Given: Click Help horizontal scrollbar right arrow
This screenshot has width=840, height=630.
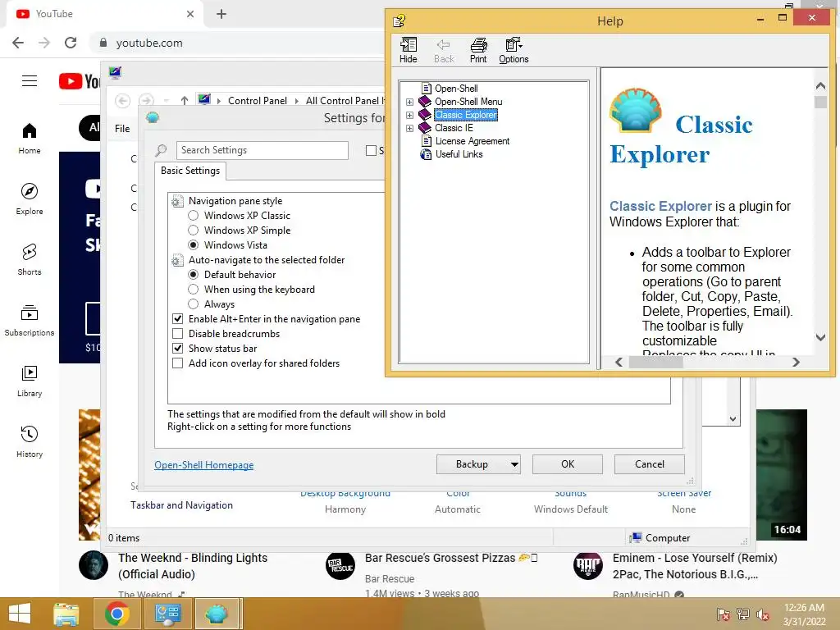Looking at the screenshot, I should (796, 362).
